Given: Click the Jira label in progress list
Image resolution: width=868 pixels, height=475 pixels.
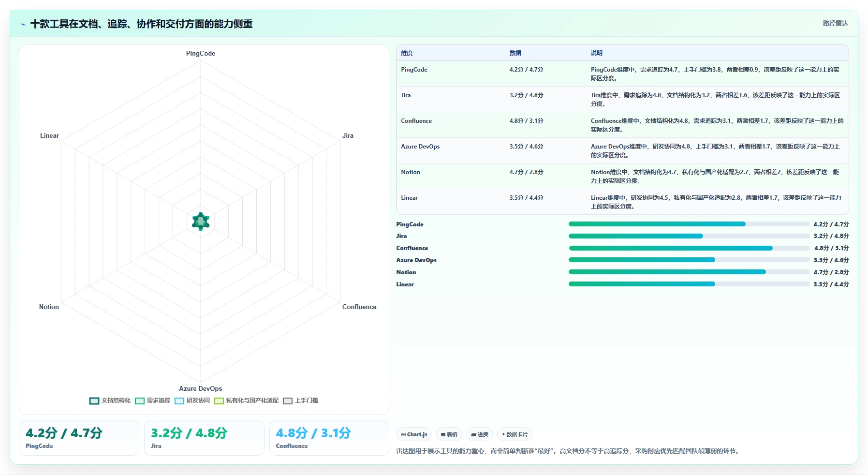Looking at the screenshot, I should pos(401,236).
